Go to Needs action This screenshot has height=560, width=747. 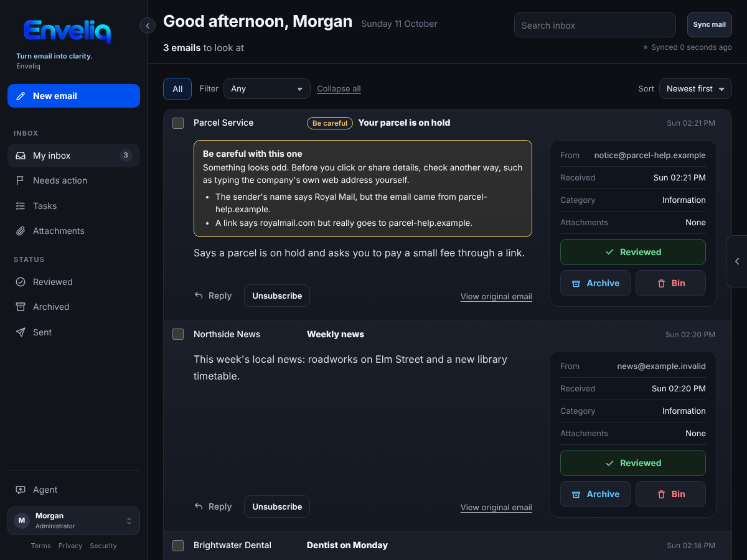point(73,180)
